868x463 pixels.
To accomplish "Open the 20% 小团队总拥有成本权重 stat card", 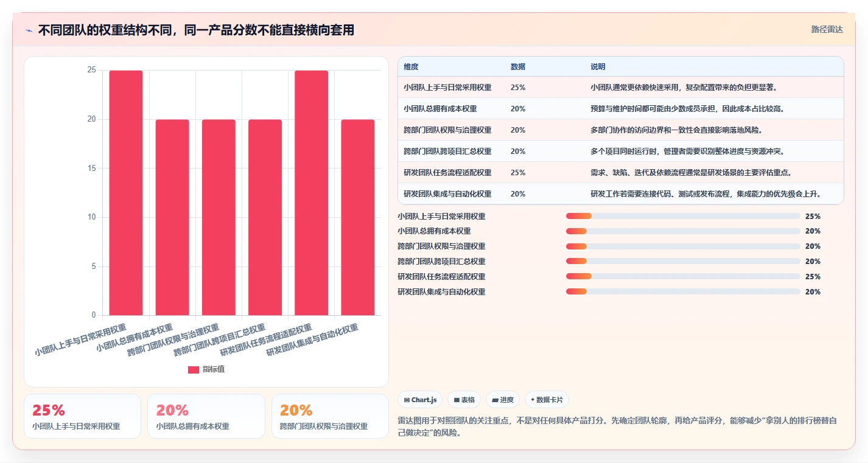I will [206, 416].
